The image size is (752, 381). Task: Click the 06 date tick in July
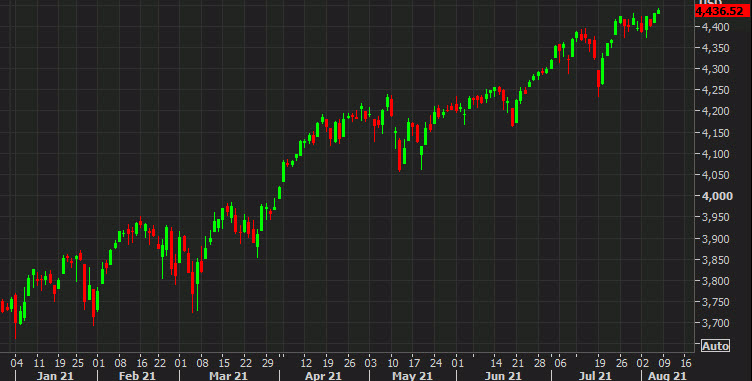pyautogui.click(x=560, y=362)
